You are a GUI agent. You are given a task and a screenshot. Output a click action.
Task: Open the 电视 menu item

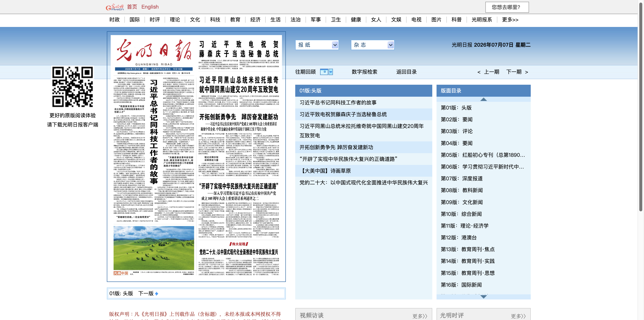pyautogui.click(x=416, y=19)
